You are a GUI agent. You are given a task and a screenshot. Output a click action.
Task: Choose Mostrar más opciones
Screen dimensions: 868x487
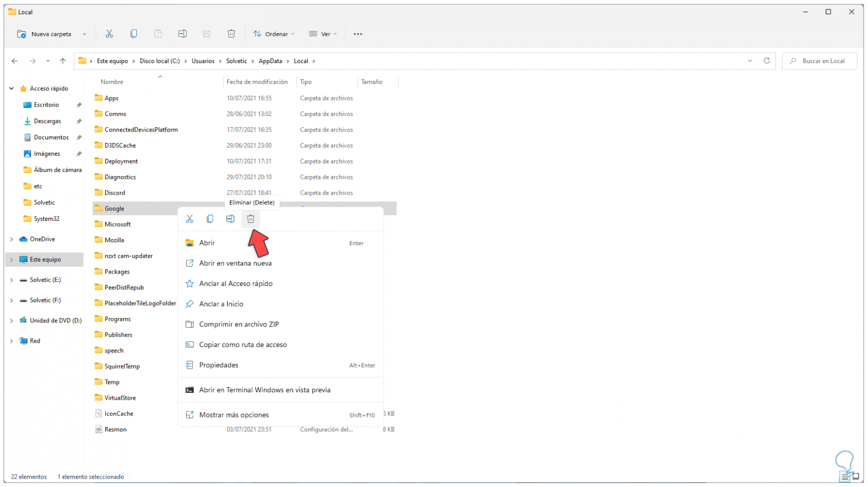(x=281, y=415)
